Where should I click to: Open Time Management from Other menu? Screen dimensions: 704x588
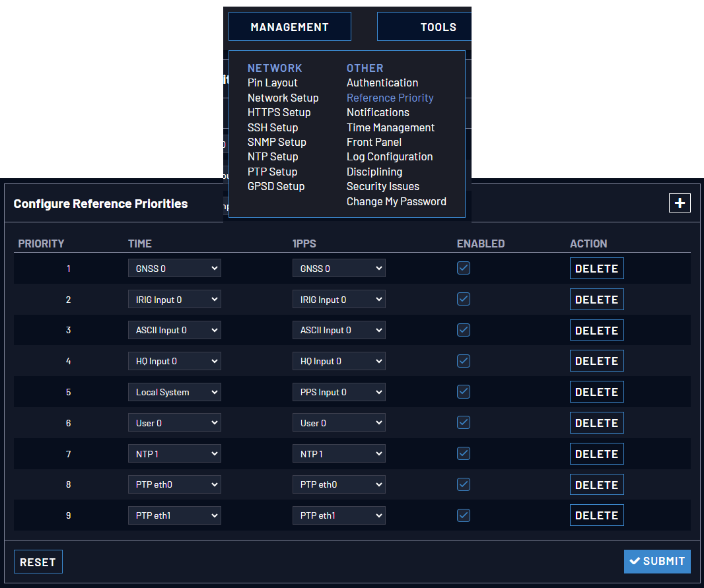coord(390,127)
